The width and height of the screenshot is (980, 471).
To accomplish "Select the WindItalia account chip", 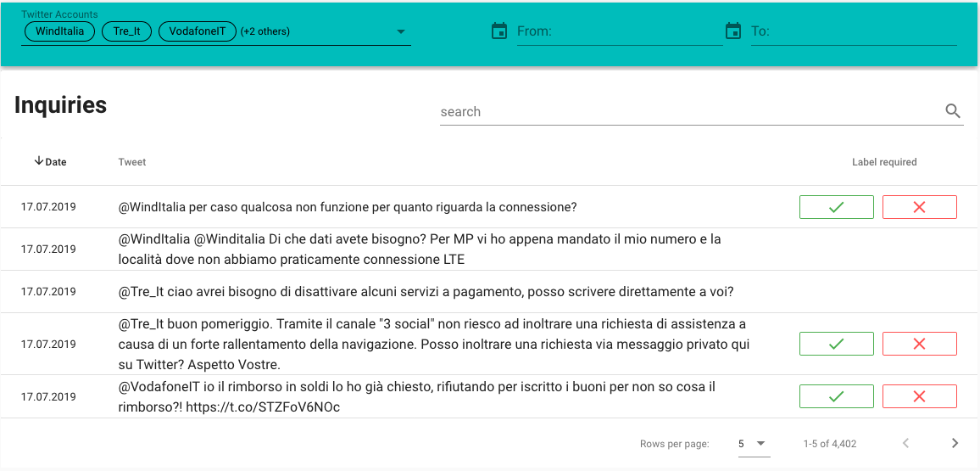I will click(59, 31).
